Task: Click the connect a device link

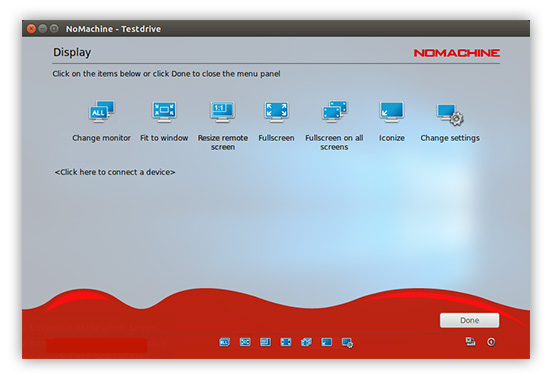Action: pos(115,172)
